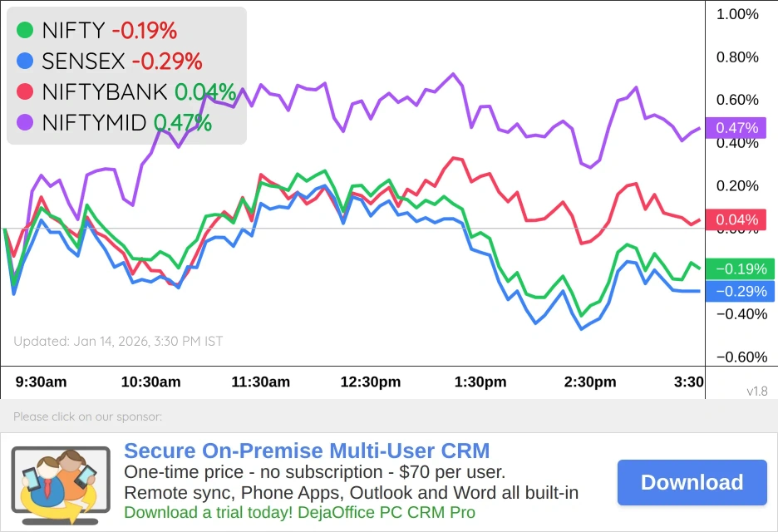Click the green NIFTY legend dot

pyautogui.click(x=25, y=31)
